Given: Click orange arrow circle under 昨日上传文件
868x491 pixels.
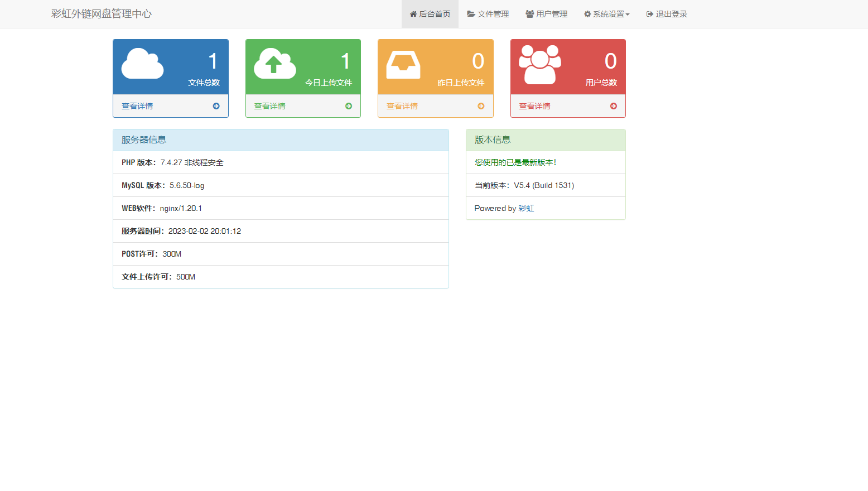Looking at the screenshot, I should pos(481,106).
